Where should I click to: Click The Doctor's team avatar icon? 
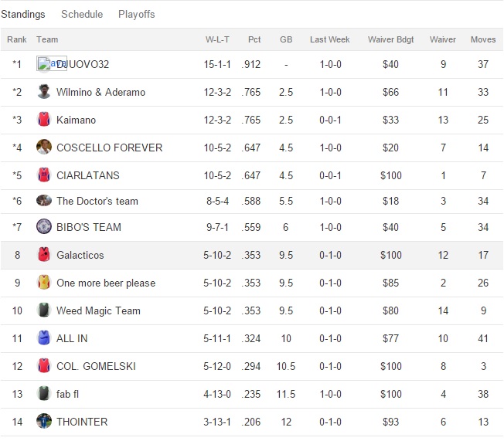pyautogui.click(x=43, y=201)
